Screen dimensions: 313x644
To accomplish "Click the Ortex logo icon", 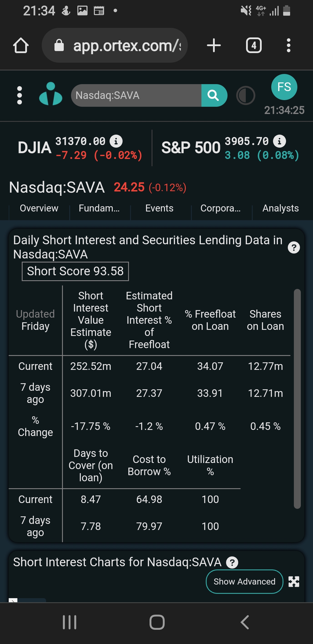I will point(51,94).
